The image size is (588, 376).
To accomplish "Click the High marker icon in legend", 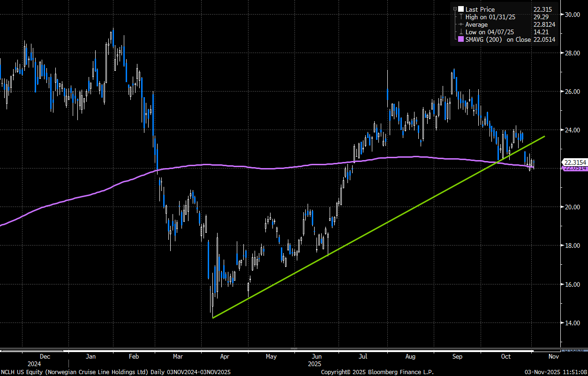I will (460, 16).
